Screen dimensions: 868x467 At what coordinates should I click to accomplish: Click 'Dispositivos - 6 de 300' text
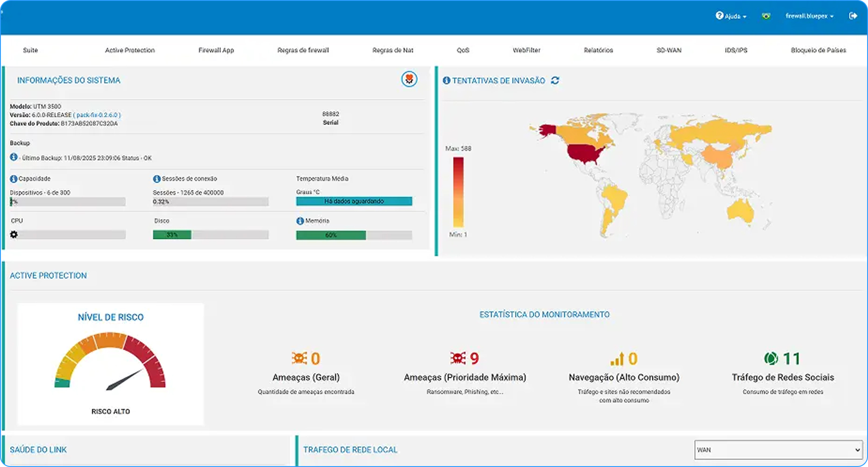(40, 193)
